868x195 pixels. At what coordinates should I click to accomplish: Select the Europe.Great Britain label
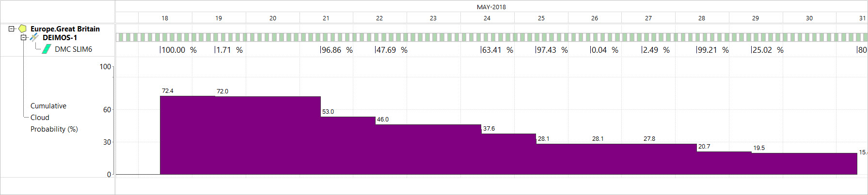point(65,29)
